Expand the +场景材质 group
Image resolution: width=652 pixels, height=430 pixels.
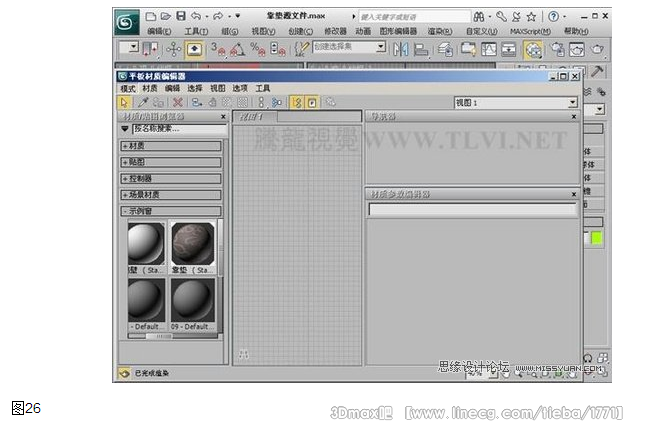tap(171, 195)
